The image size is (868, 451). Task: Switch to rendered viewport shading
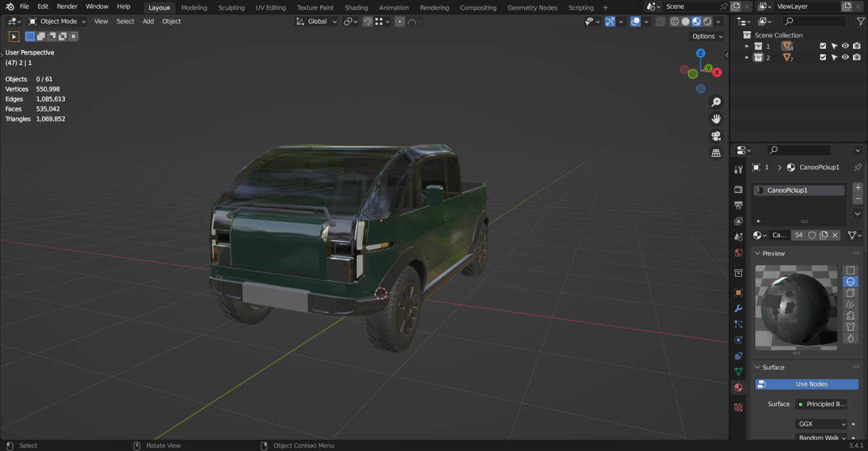[x=707, y=21]
